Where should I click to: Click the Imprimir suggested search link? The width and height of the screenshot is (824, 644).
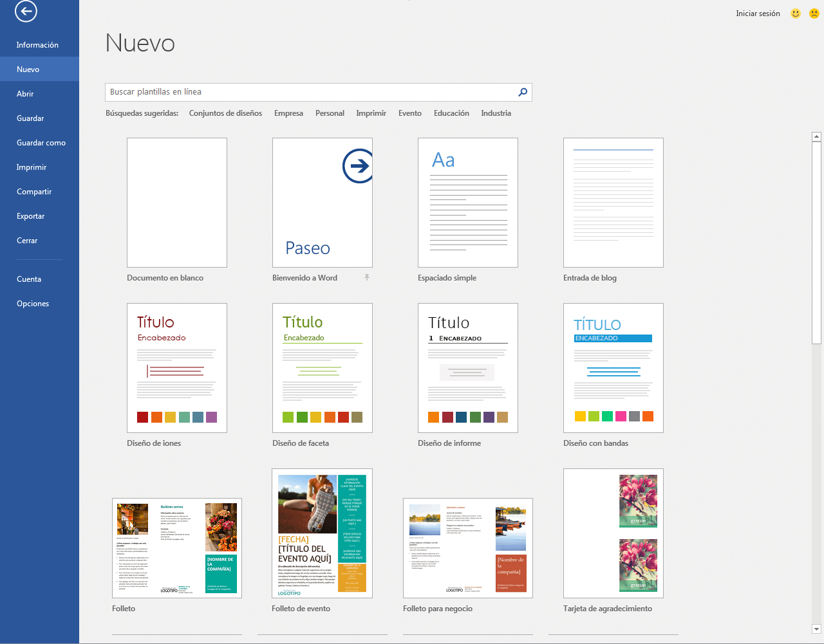(371, 113)
